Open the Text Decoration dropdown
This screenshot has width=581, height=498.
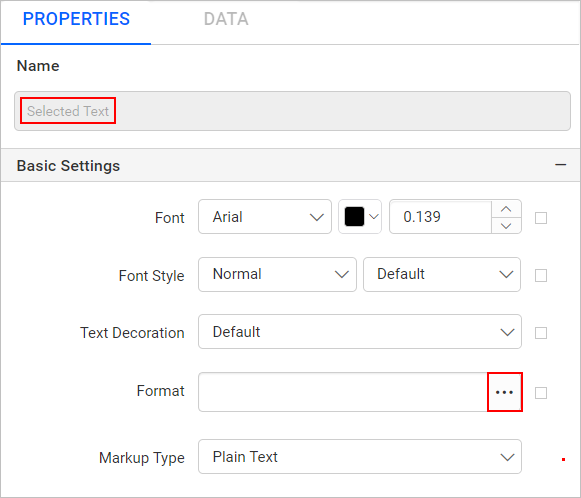coord(360,332)
